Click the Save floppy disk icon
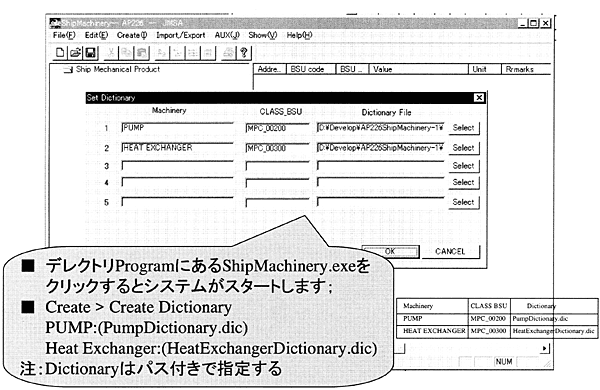 click(91, 52)
